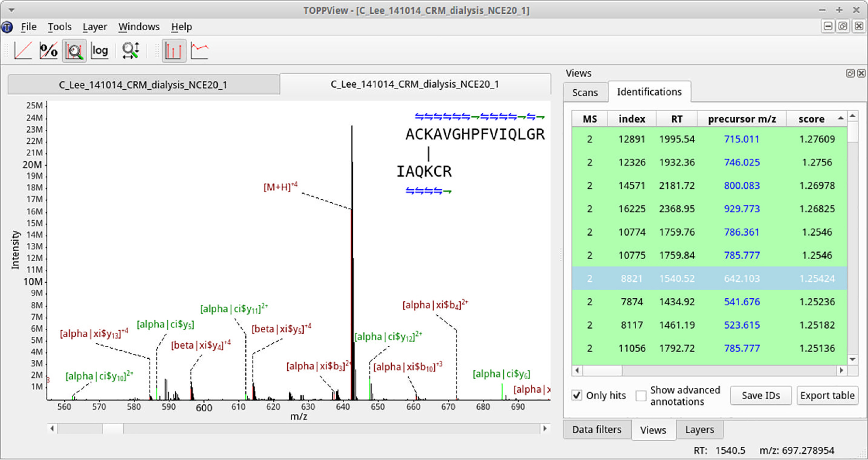Sort table by score column header
This screenshot has height=460, width=868.
(816, 119)
